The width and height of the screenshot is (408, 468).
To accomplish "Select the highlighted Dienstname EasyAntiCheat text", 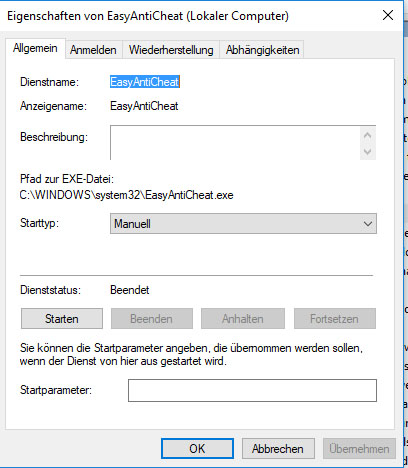I will tap(145, 82).
